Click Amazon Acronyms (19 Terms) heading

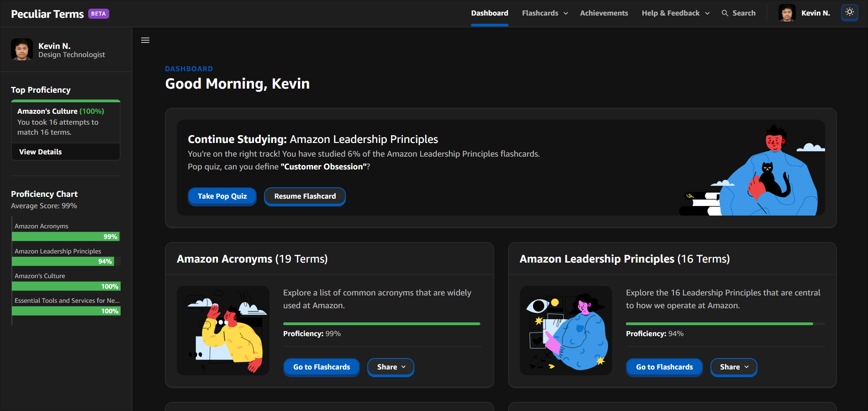coord(252,259)
